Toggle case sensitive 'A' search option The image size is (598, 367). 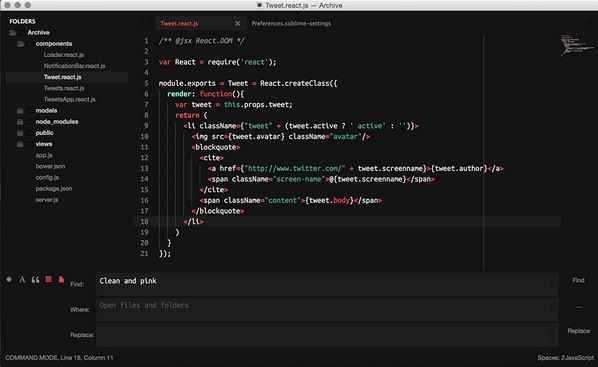click(x=22, y=280)
